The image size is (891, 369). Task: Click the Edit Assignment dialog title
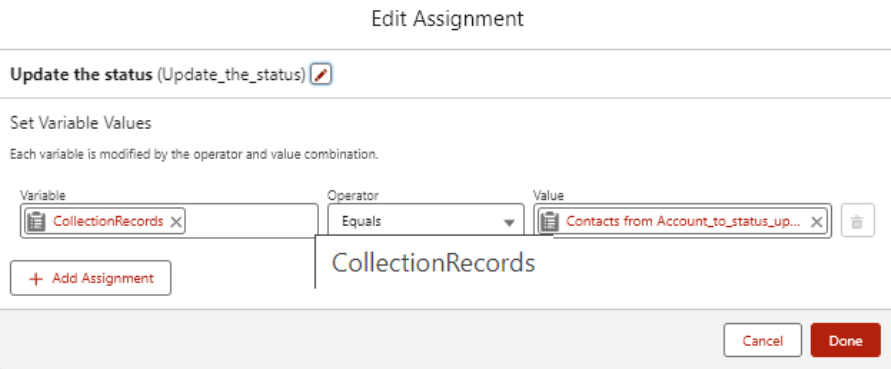tap(447, 19)
